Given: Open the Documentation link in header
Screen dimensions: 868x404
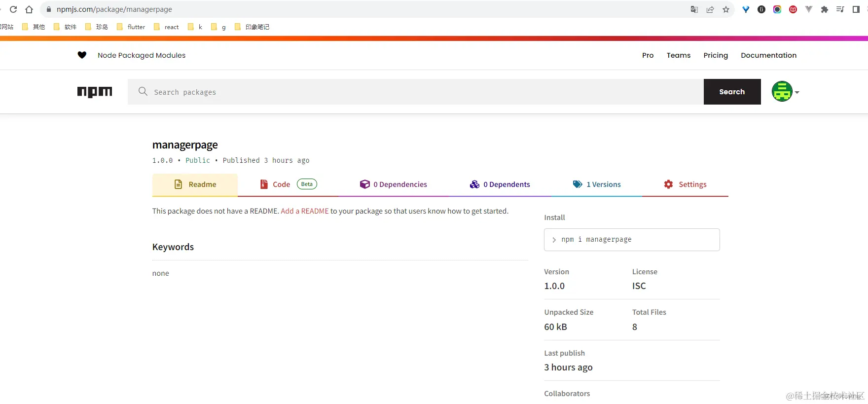Looking at the screenshot, I should coord(768,55).
